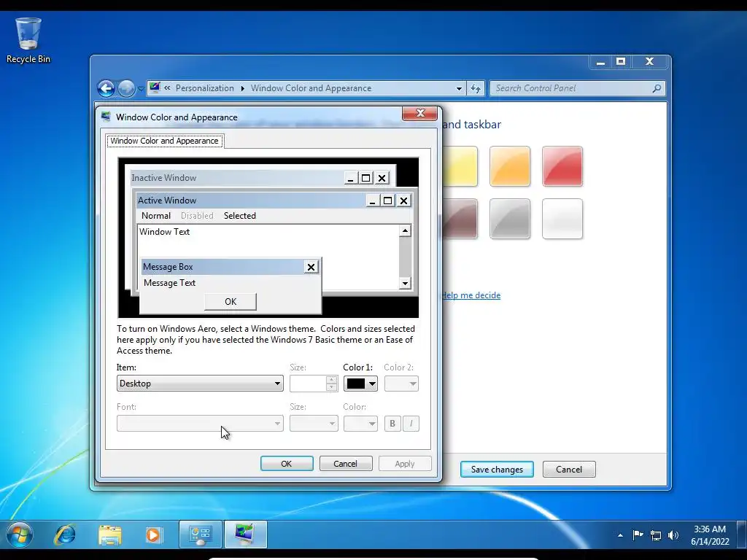Image resolution: width=747 pixels, height=560 pixels.
Task: Open the Item dropdown showing Desktop
Action: (200, 384)
